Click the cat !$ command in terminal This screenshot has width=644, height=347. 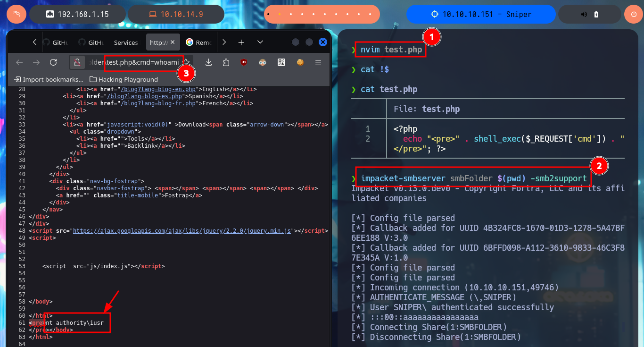pyautogui.click(x=375, y=69)
